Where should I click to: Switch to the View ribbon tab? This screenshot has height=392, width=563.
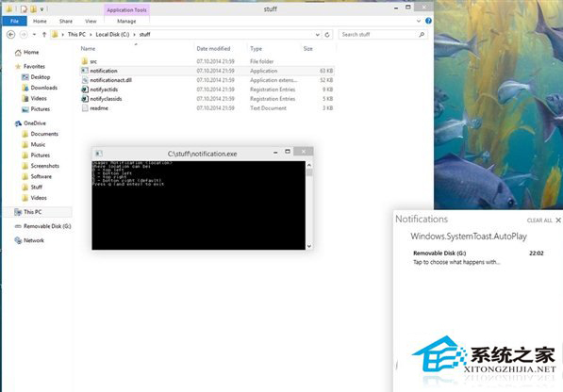91,21
